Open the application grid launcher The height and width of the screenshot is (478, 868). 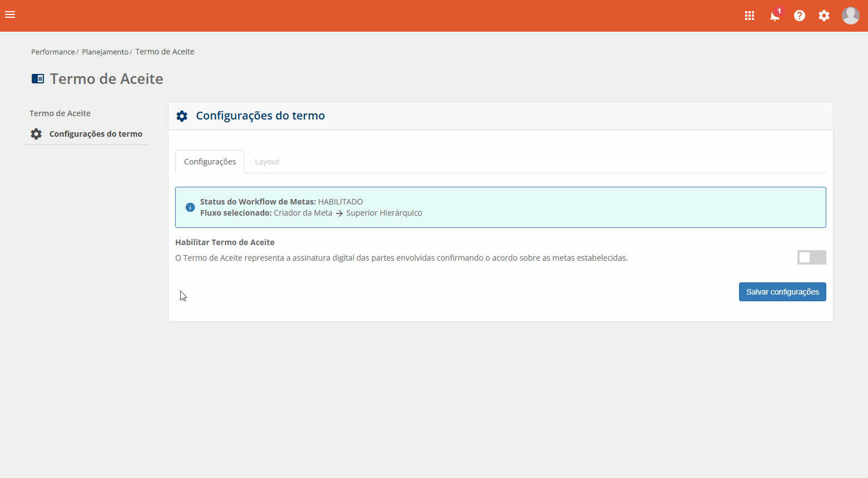pos(749,15)
